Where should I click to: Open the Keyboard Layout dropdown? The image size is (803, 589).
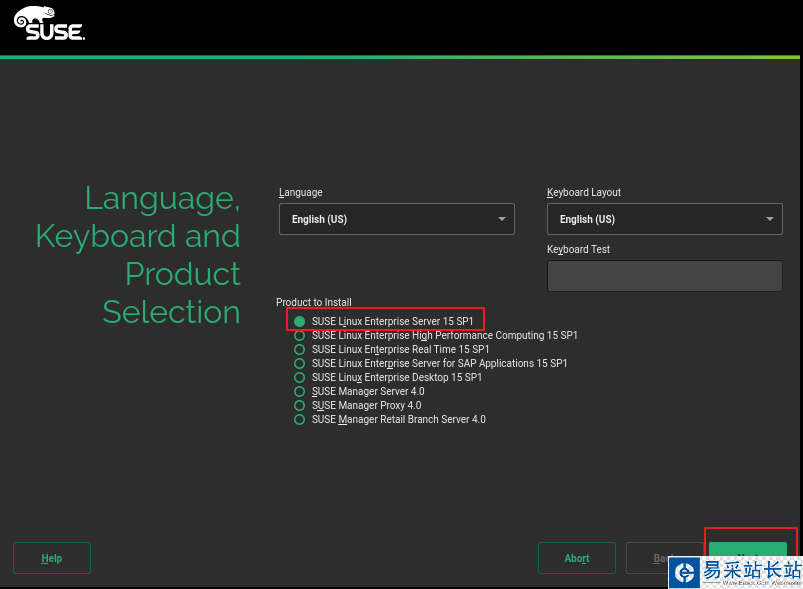(664, 219)
